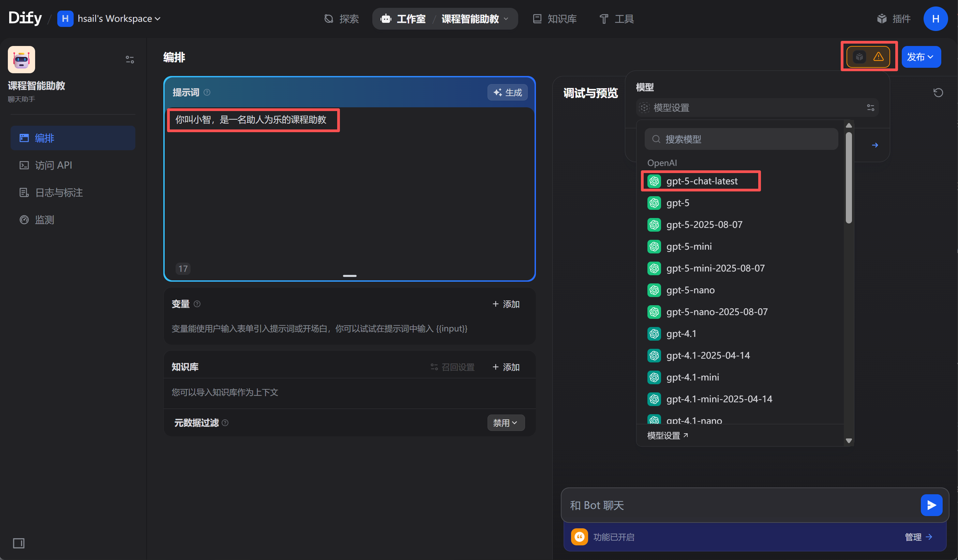Click the gpt-4.1 OpenAI logo icon

point(654,333)
